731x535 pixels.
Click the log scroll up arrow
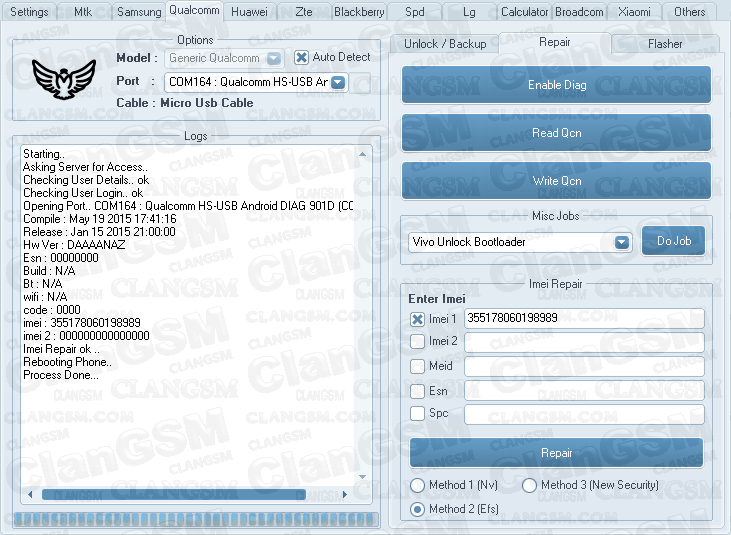point(363,154)
